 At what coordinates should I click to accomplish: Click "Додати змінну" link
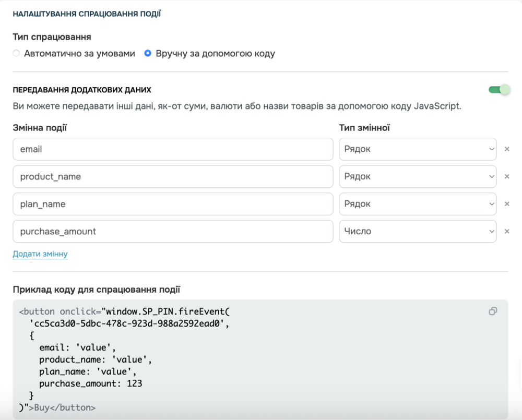tap(40, 254)
